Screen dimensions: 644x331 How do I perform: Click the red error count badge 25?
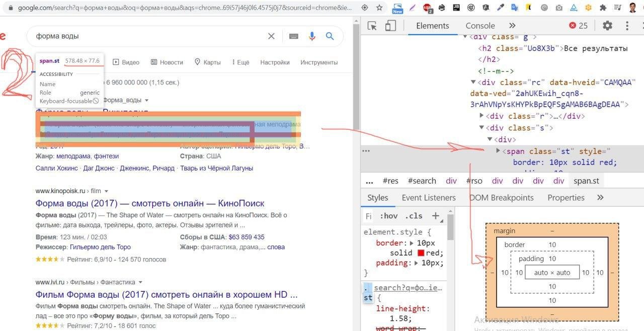click(x=579, y=26)
